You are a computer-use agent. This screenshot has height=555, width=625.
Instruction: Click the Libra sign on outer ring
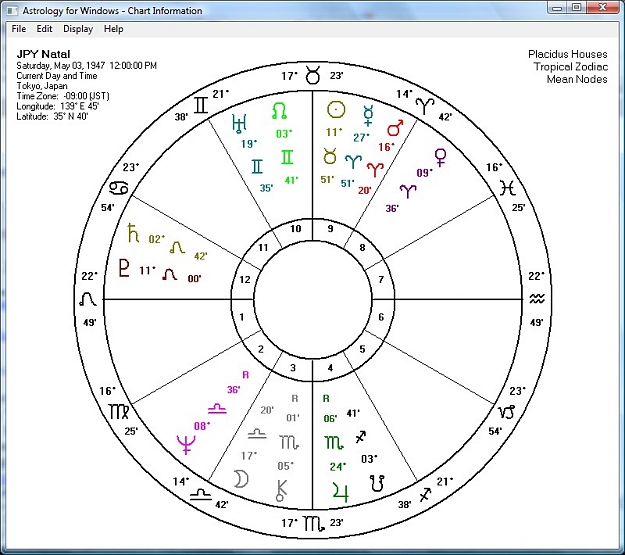[x=200, y=495]
